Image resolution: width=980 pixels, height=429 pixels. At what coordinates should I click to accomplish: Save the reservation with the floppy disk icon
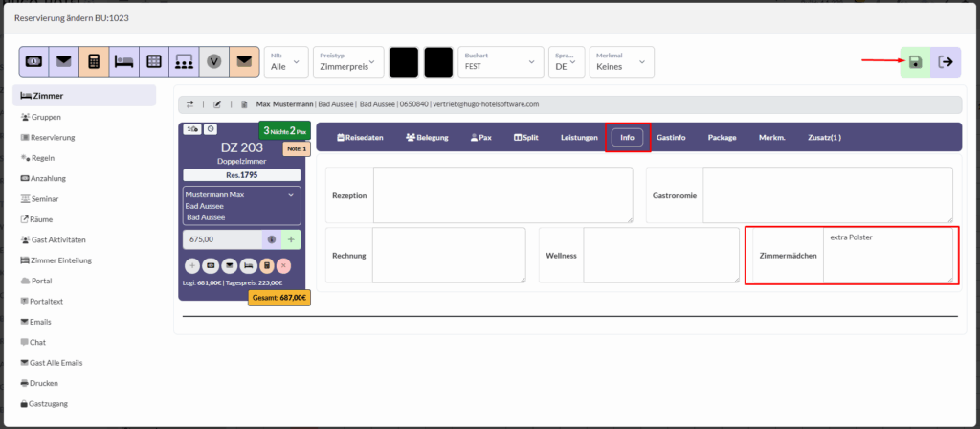pos(915,62)
